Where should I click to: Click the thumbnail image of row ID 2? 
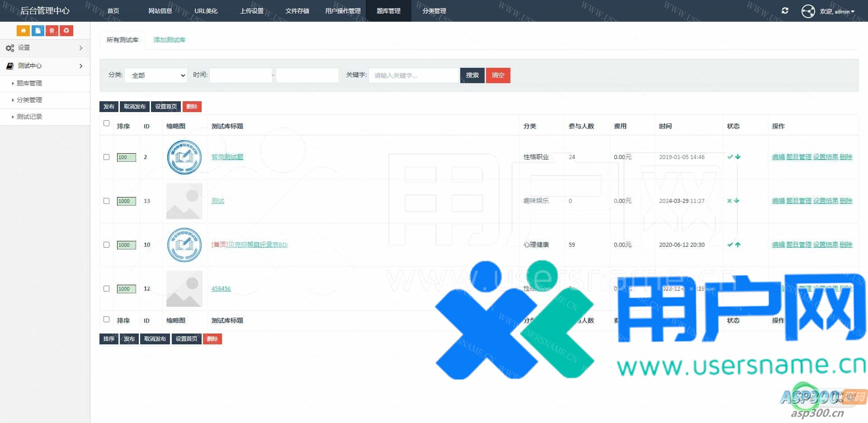tap(184, 157)
